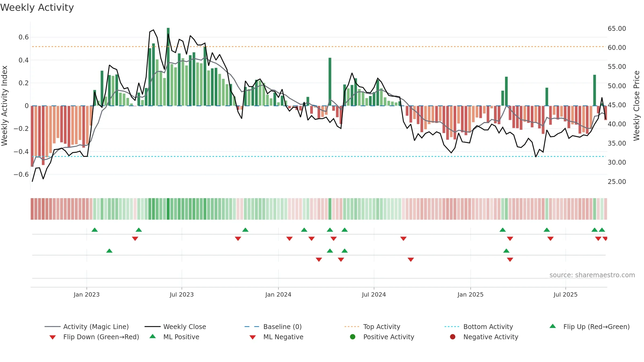The image size is (644, 362).
Task: Click the first red bar at chart start
Action: pos(32,136)
